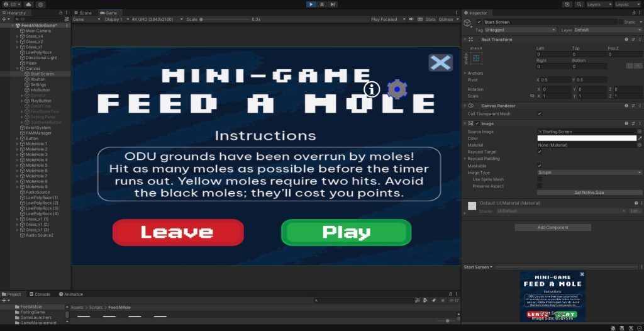Image resolution: width=644 pixels, height=331 pixels.
Task: Toggle Preserve Aspect checkbox
Action: (540, 186)
